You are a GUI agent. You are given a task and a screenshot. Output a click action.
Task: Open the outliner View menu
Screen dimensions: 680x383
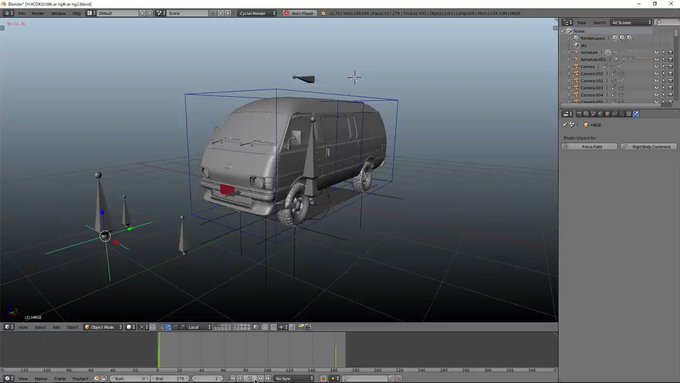pos(582,22)
